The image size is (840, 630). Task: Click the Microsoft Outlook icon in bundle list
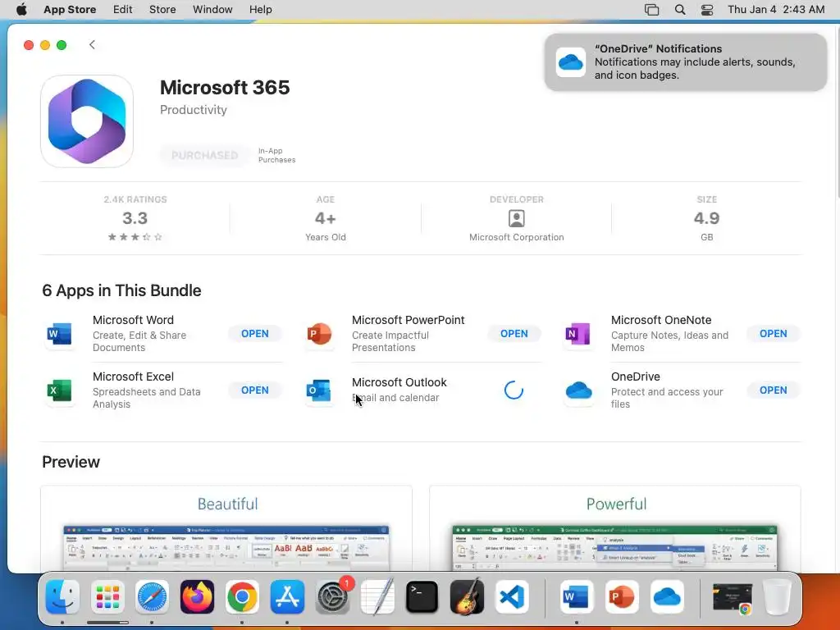tap(319, 390)
